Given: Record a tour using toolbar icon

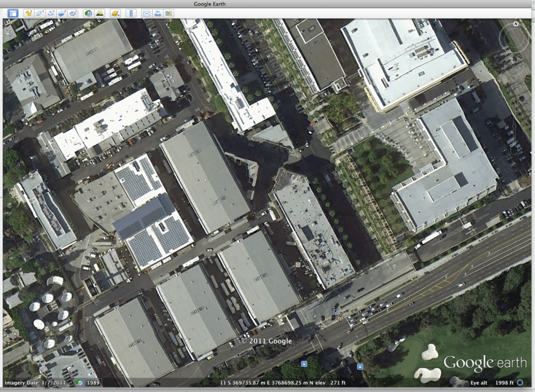Looking at the screenshot, I should tap(73, 13).
